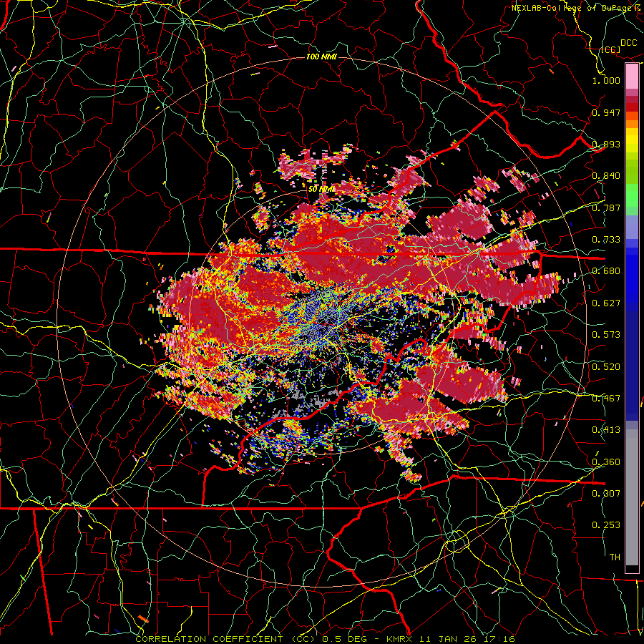Select the 0.360 legend value
644x644 pixels.
(606, 462)
